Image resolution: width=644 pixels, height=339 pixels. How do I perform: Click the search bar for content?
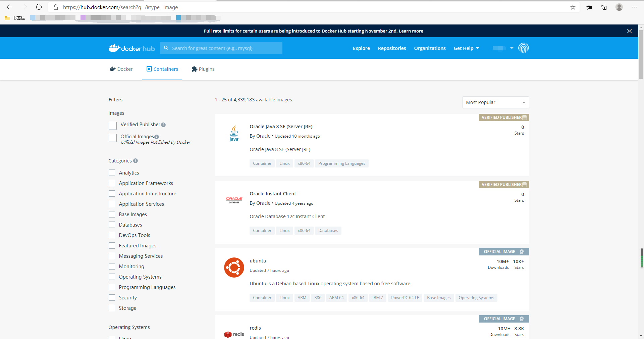(221, 48)
